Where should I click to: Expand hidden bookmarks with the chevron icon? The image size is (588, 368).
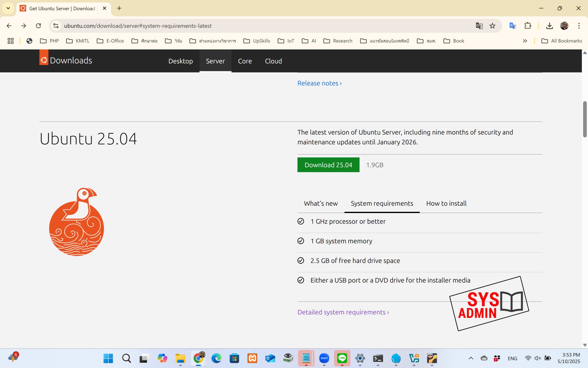(525, 41)
